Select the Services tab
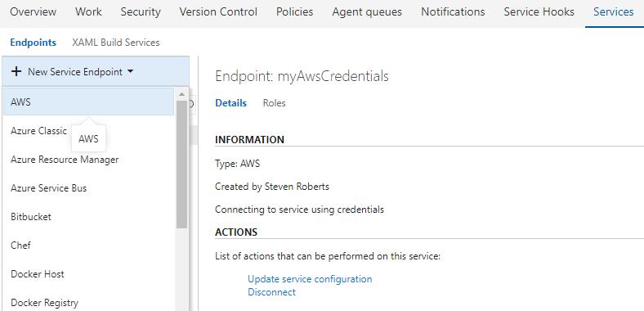644x311 pixels. coord(614,12)
